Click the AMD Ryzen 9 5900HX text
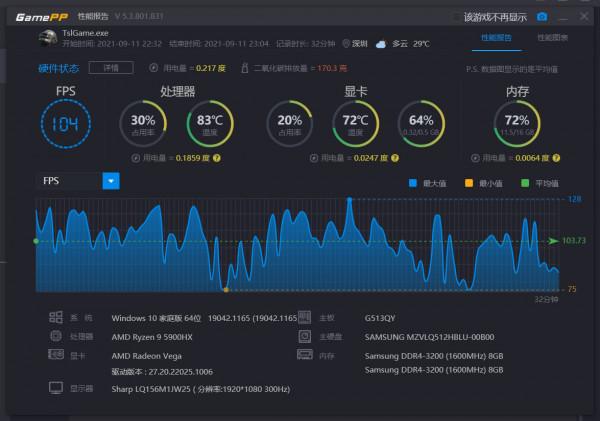The height and width of the screenshot is (421, 600). point(152,337)
